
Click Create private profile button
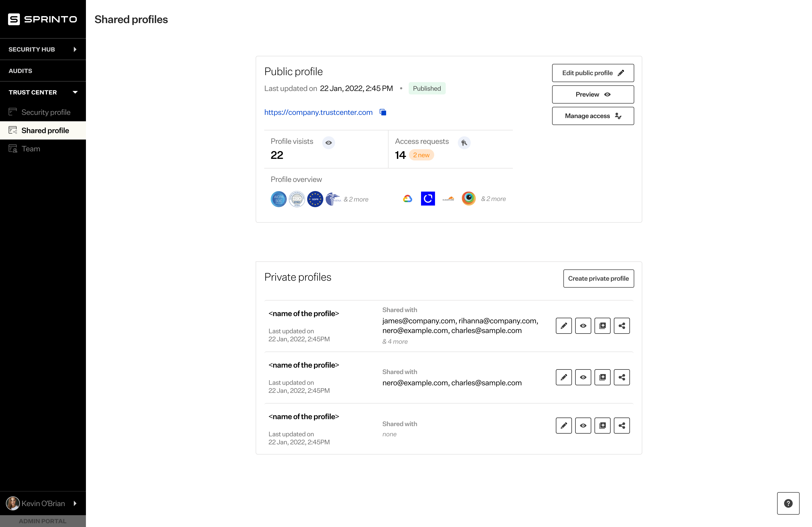click(x=598, y=279)
